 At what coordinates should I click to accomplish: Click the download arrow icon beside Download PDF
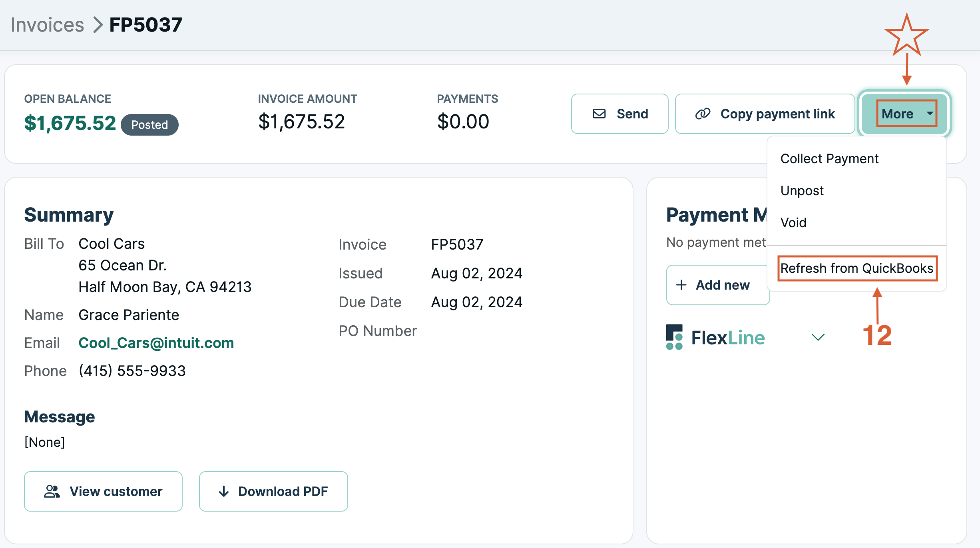tap(224, 491)
